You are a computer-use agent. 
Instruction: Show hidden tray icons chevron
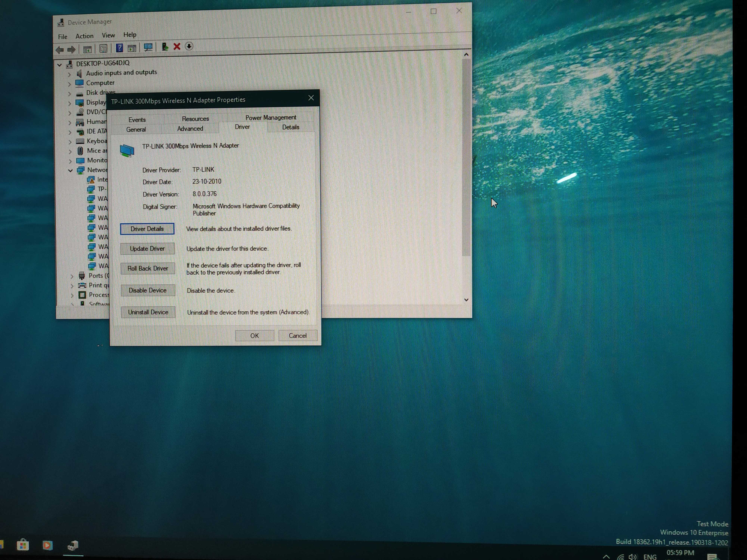(x=606, y=557)
